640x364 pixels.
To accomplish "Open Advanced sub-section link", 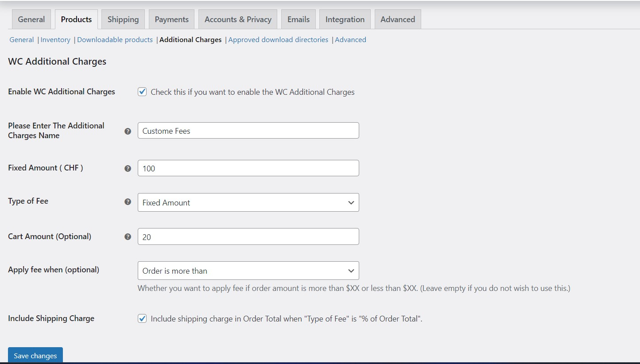I will (350, 39).
